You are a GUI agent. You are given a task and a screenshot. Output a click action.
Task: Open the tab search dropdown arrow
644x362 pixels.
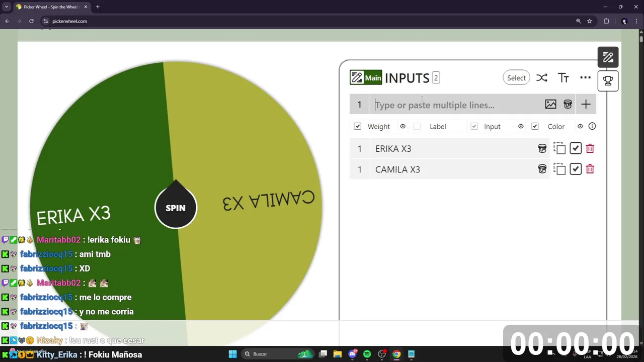pyautogui.click(x=6, y=7)
